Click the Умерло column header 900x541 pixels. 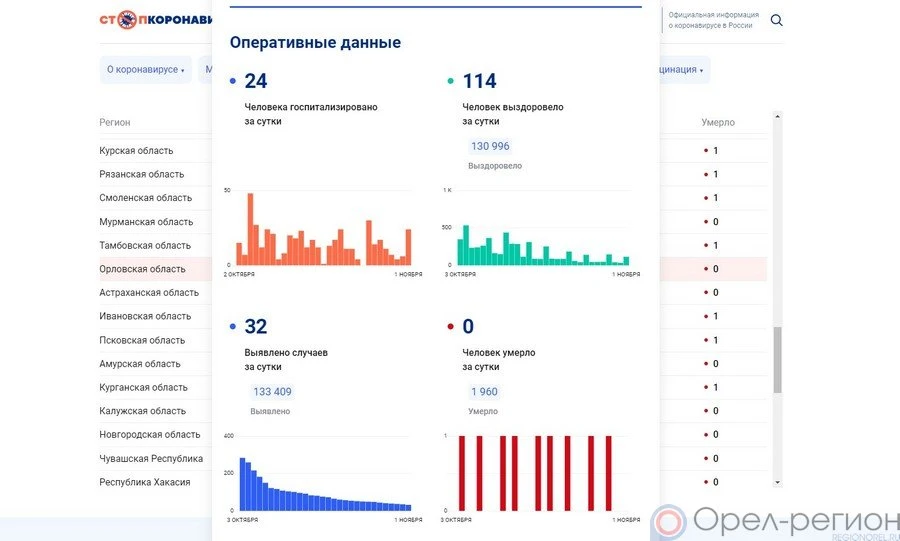718,122
